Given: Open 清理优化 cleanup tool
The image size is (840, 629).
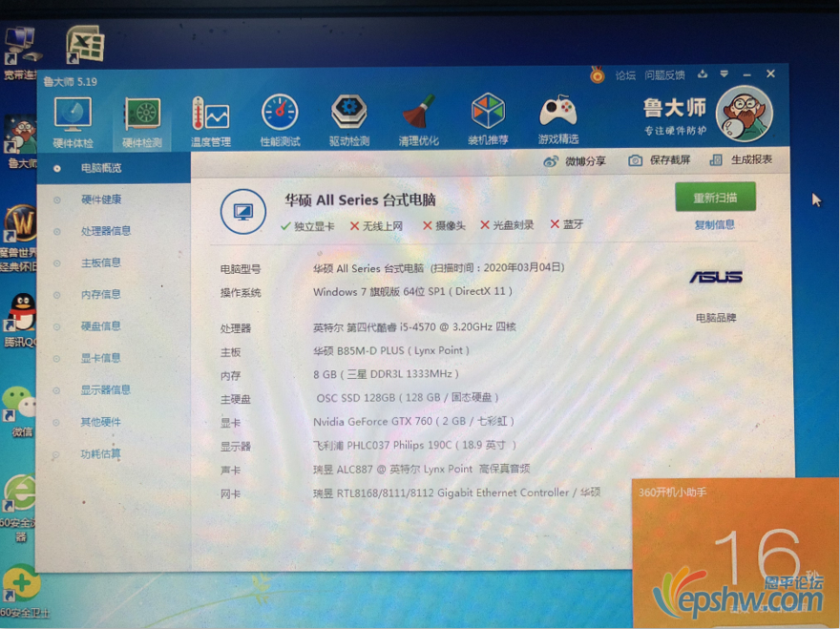Looking at the screenshot, I should (x=418, y=120).
